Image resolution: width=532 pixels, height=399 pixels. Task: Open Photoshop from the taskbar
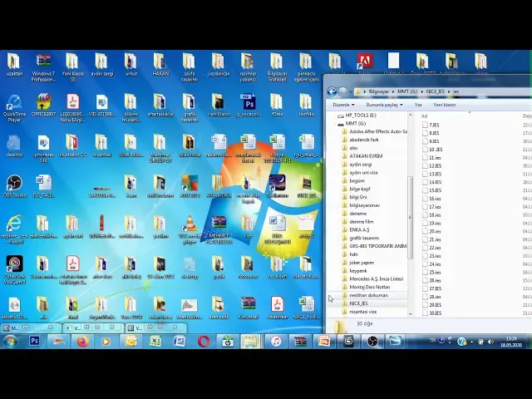click(x=34, y=341)
